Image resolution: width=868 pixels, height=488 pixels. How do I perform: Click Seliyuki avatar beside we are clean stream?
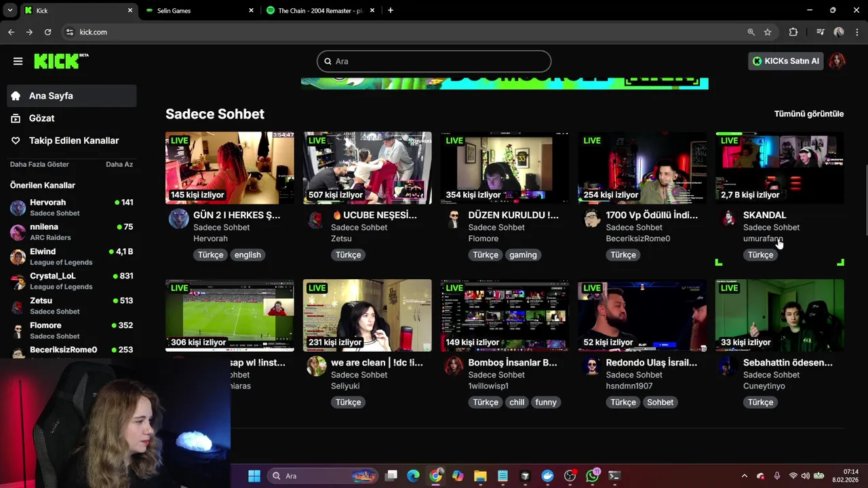[x=316, y=367]
